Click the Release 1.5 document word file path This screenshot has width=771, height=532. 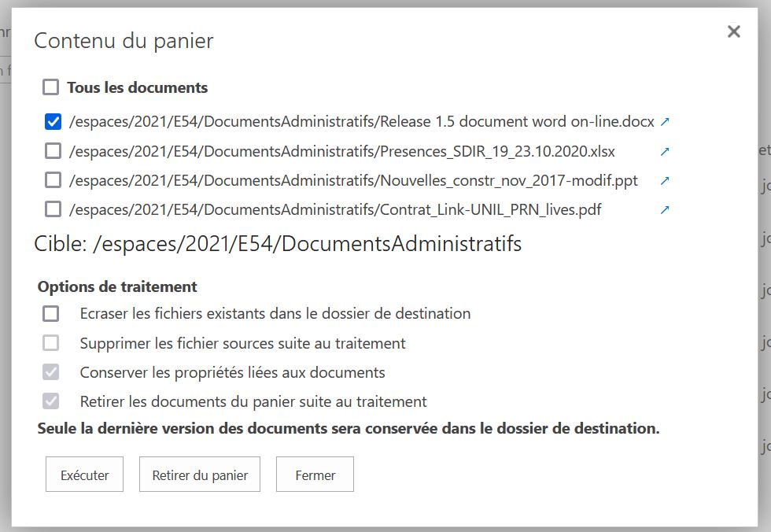pos(361,122)
